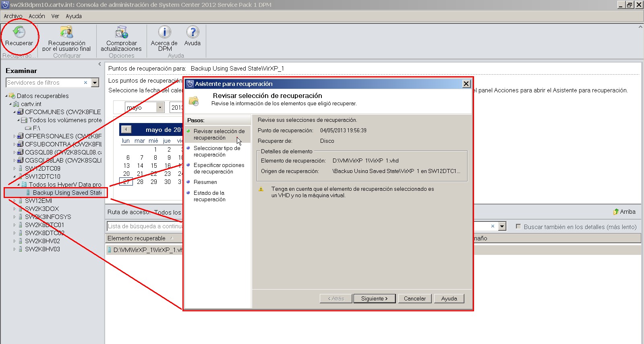The width and height of the screenshot is (644, 344).
Task: Click the recovery wizard header folder icon
Action: 194,101
